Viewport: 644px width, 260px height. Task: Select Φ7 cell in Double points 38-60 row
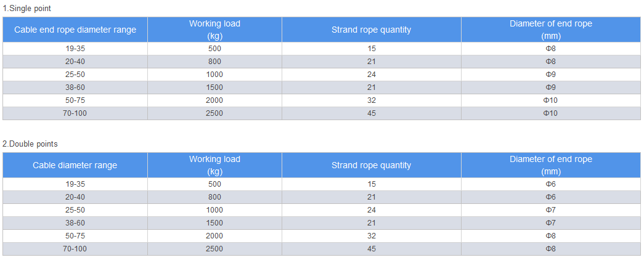tap(551, 223)
